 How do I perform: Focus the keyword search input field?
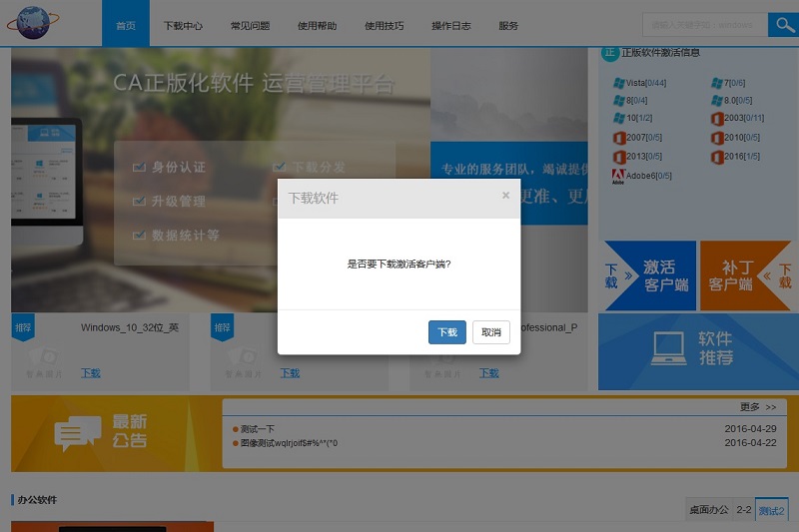(704, 25)
